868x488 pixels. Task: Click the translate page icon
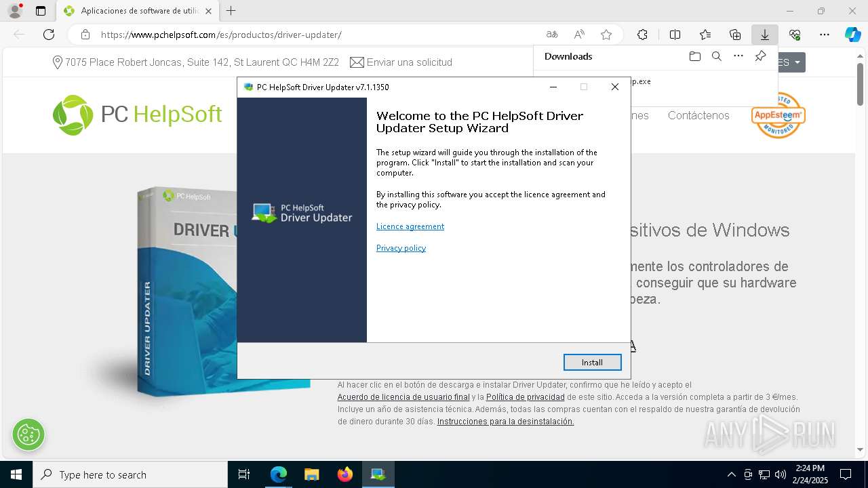(552, 35)
